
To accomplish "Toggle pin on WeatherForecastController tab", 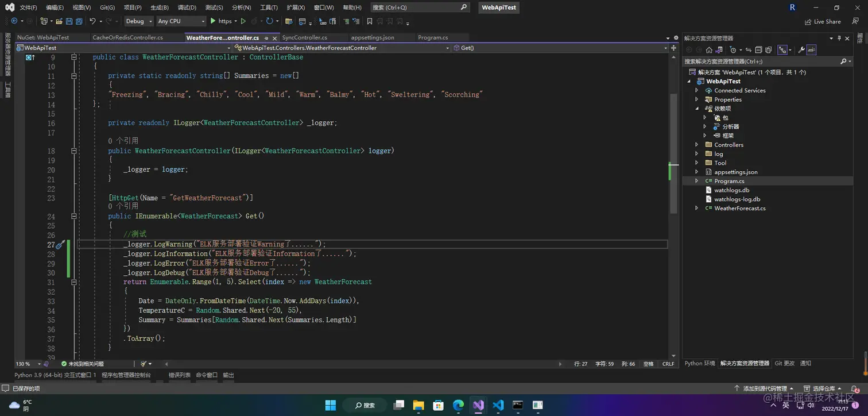I will 266,37.
